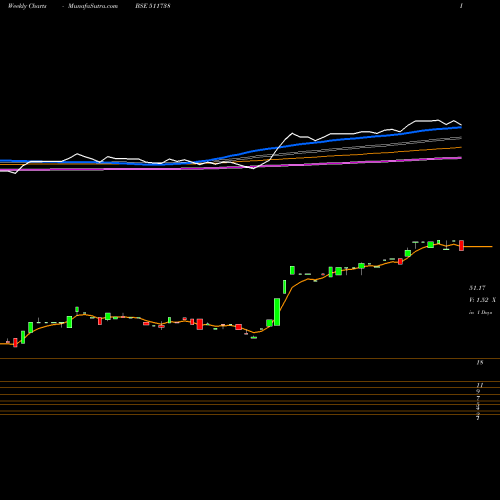Click the '18' price level label
Image resolution: width=500 pixels, height=500 pixels.
pyautogui.click(x=479, y=362)
